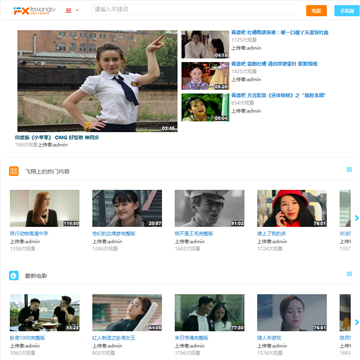This screenshot has width=360, height=360.
Task: Click the '1796次观看' view count
Action: (187, 353)
